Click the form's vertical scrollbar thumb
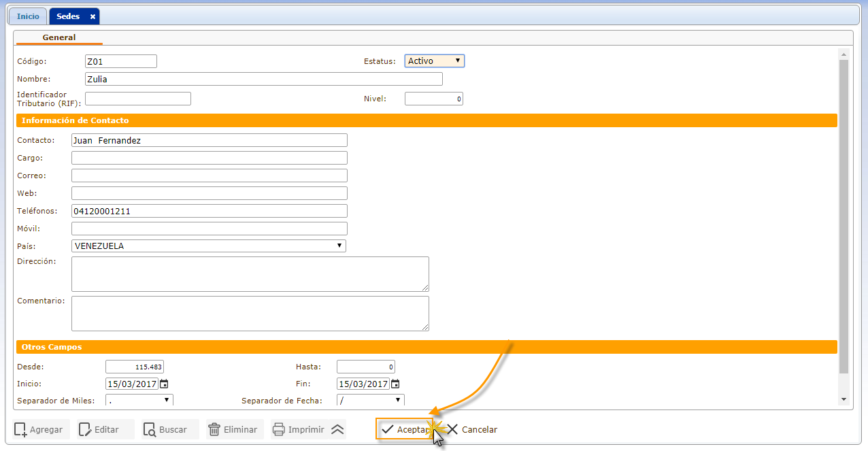The width and height of the screenshot is (868, 451). pyautogui.click(x=844, y=216)
